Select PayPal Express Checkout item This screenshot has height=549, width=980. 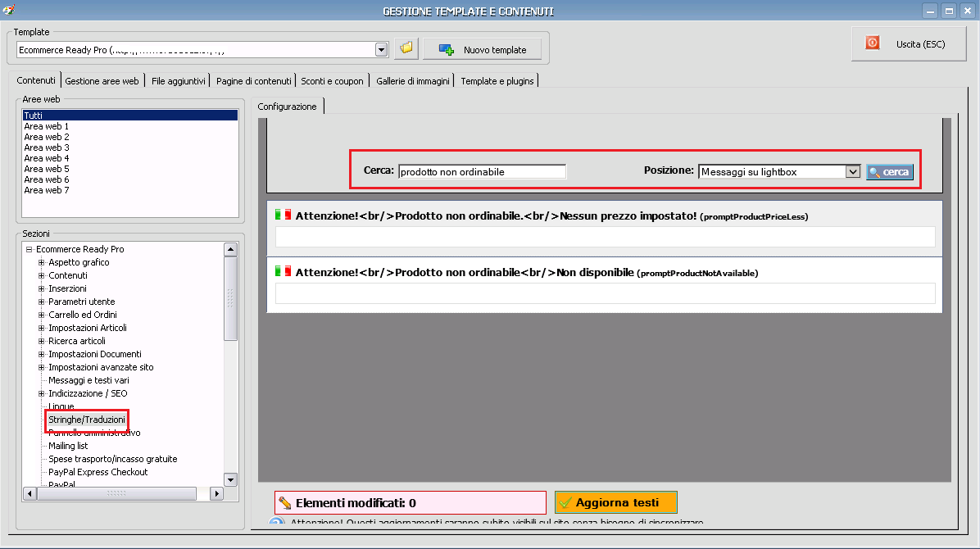tap(98, 472)
